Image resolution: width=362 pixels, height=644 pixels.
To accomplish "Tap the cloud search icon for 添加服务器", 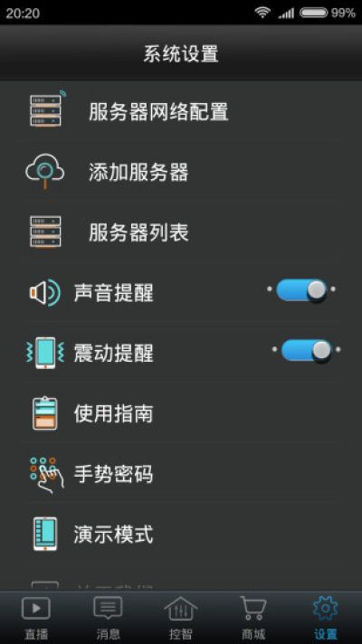I will [45, 171].
